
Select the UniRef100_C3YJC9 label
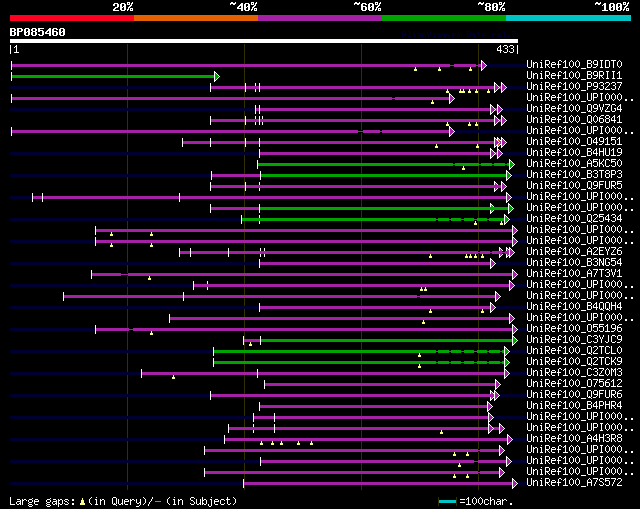coord(574,340)
